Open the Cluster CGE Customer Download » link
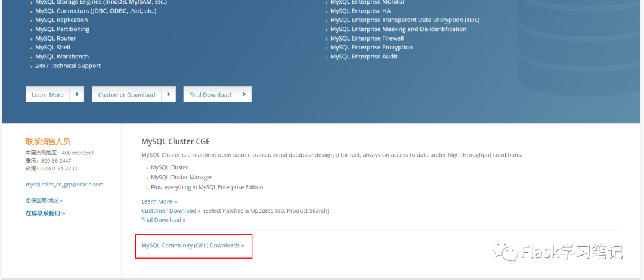The width and height of the screenshot is (644, 280). [x=171, y=211]
